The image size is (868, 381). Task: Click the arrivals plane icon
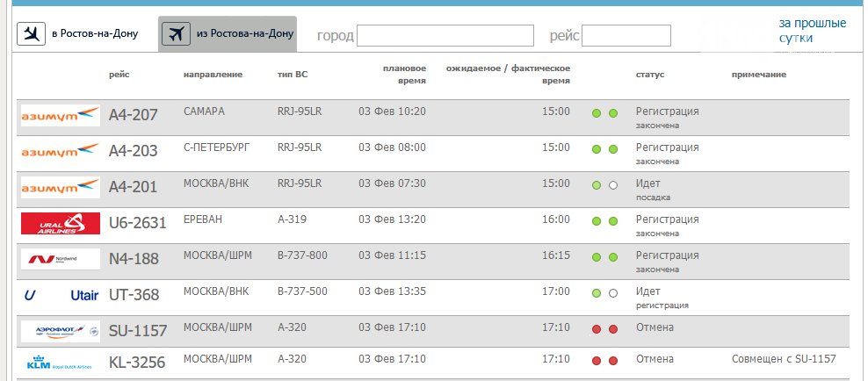[33, 34]
